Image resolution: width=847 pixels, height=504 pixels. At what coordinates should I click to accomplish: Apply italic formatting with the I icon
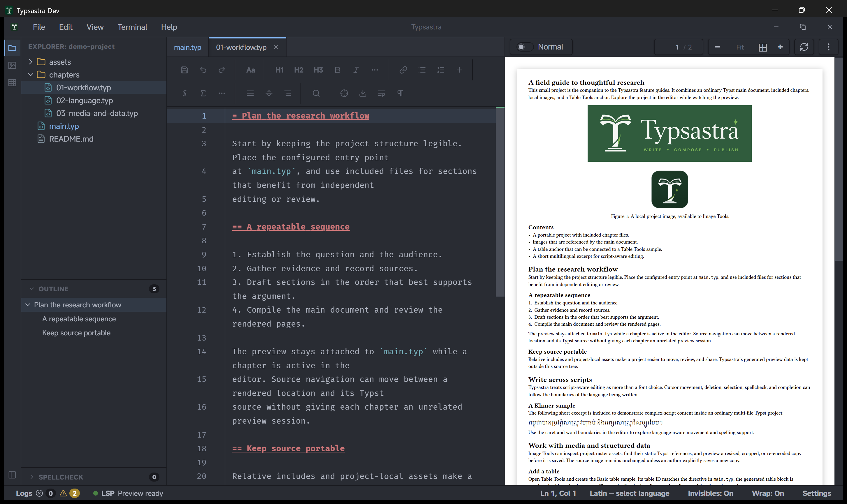click(356, 70)
